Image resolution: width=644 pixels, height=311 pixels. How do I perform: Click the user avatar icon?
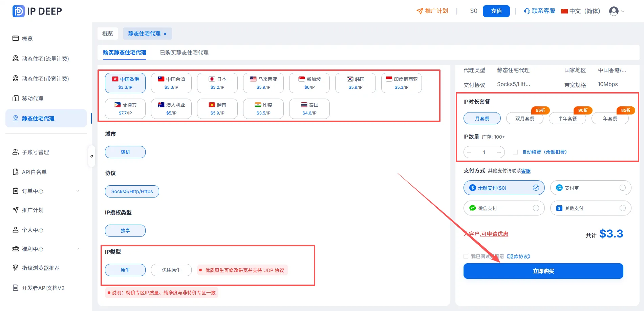click(614, 11)
